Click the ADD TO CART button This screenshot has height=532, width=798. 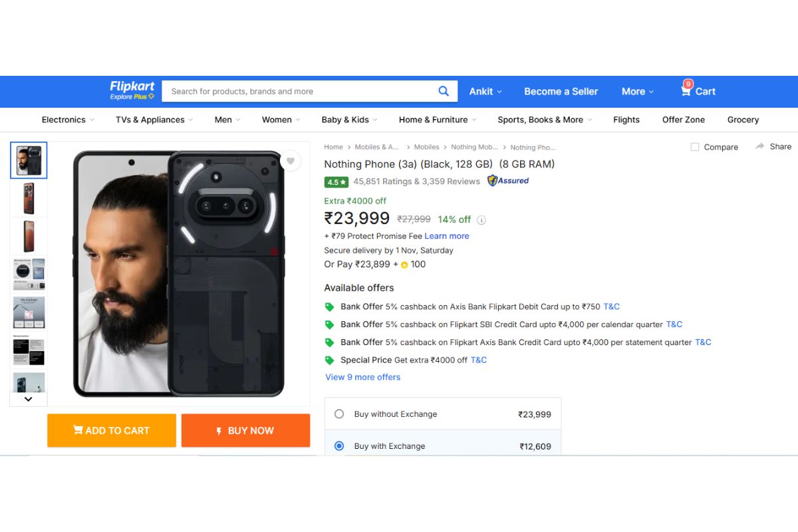[x=112, y=430]
